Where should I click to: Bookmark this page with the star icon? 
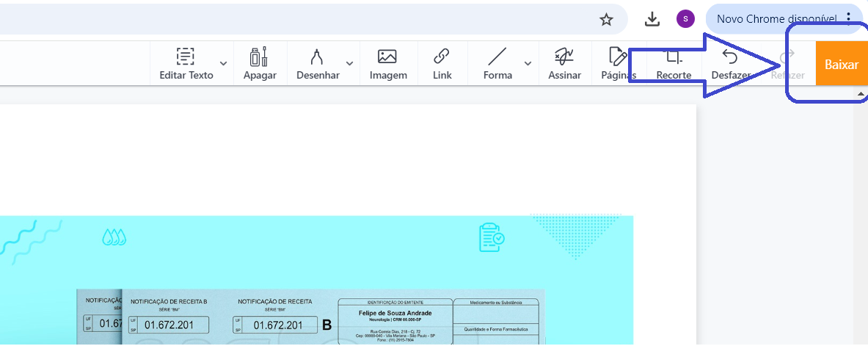pyautogui.click(x=606, y=20)
